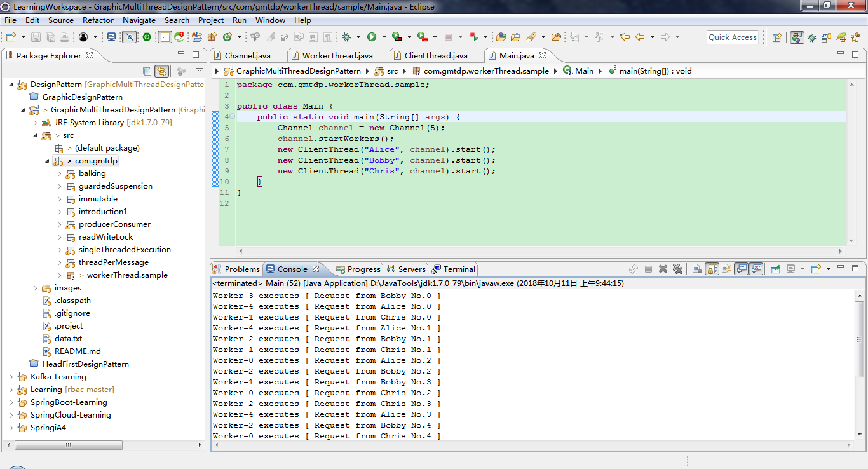Viewport: 868px width, 469px height.
Task: Expand the JRE System Library node
Action: (36, 123)
